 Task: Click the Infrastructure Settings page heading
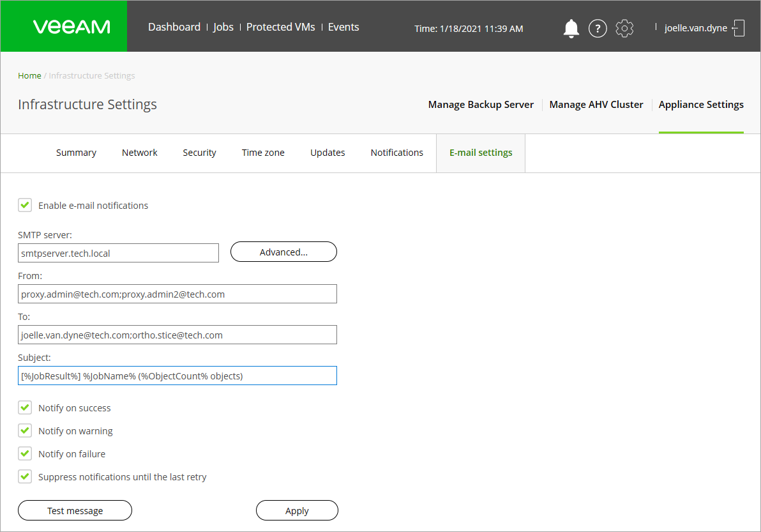87,105
